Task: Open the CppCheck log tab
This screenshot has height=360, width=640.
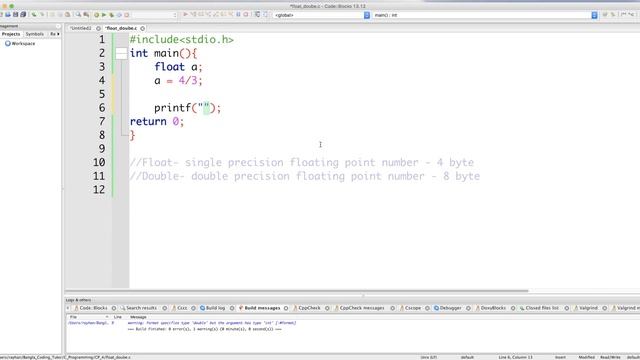Action: (307, 308)
